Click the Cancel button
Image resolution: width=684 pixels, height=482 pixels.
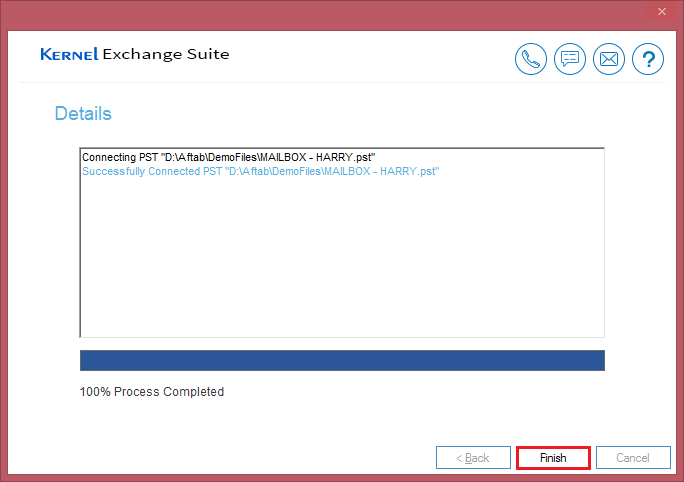point(633,458)
